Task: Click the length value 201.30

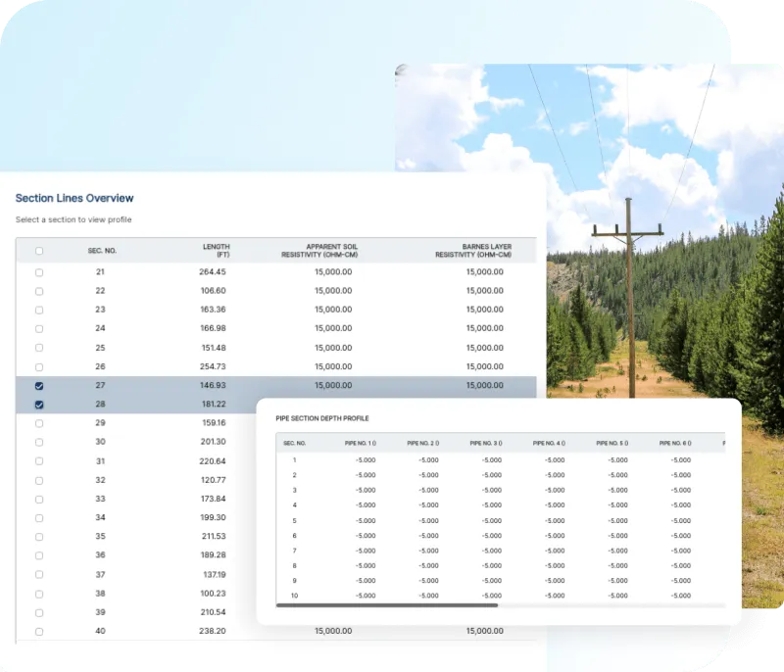Action: pos(213,442)
